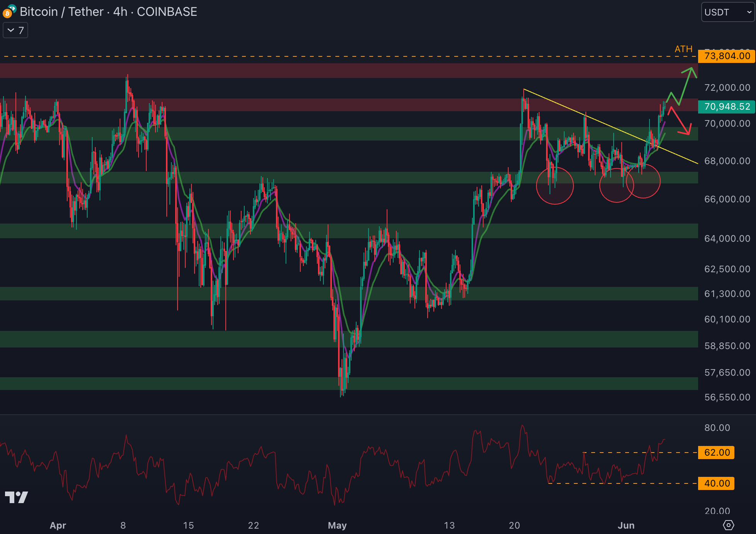Click the current price 70,948.52 label
The image size is (756, 534).
727,107
